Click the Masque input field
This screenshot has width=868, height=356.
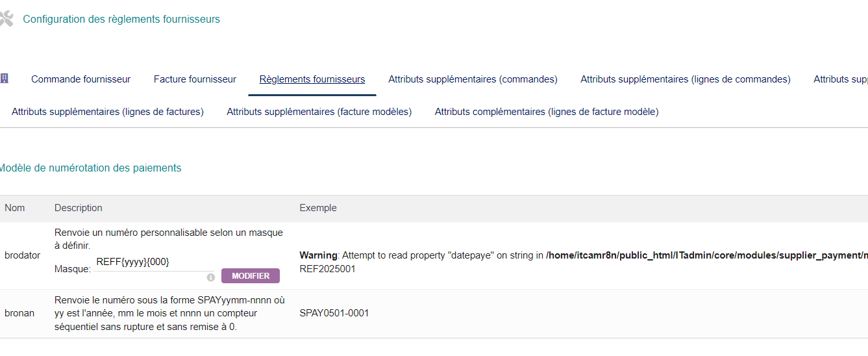(x=154, y=262)
